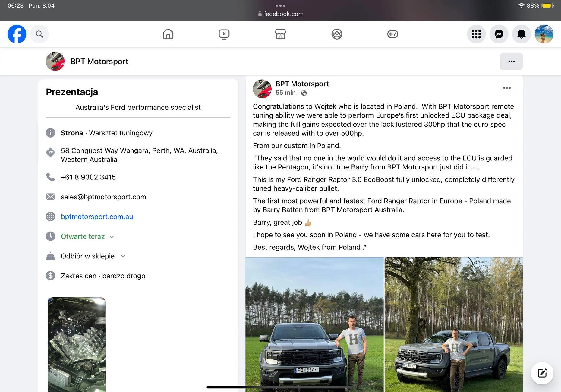Open the apps grid menu
The image size is (561, 392).
tap(476, 34)
